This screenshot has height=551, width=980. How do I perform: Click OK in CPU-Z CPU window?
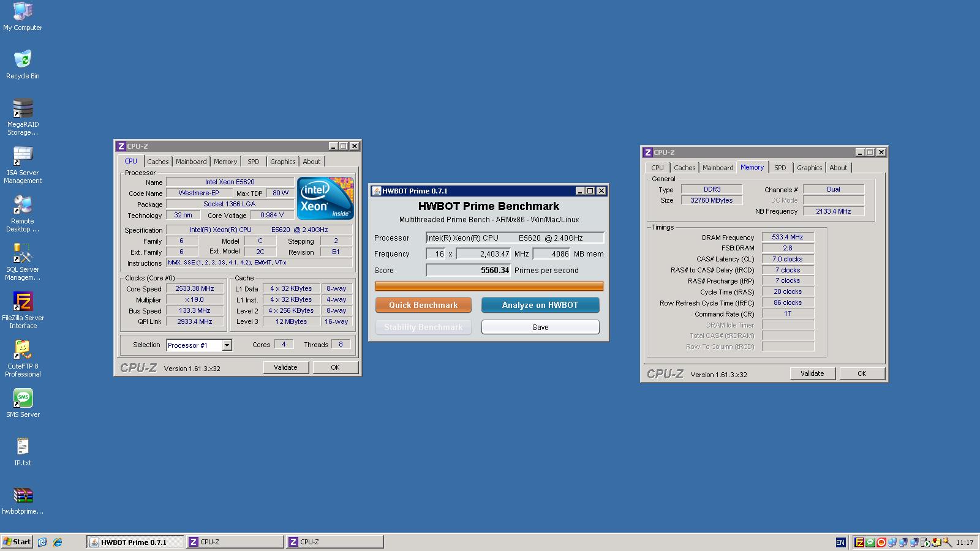coord(335,367)
